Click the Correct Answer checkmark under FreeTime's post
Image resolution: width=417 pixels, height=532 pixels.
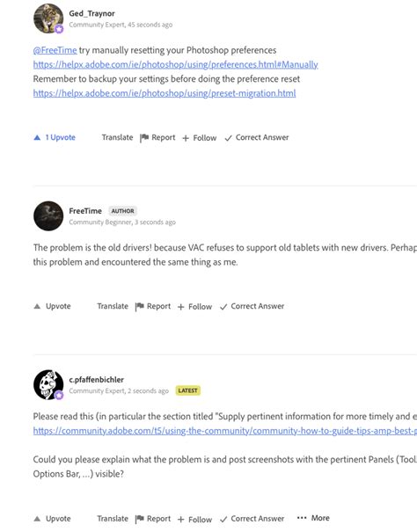pos(223,307)
